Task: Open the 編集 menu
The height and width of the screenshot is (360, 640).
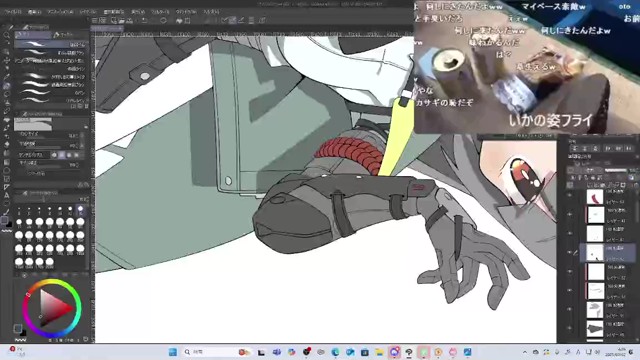Action: (34, 12)
